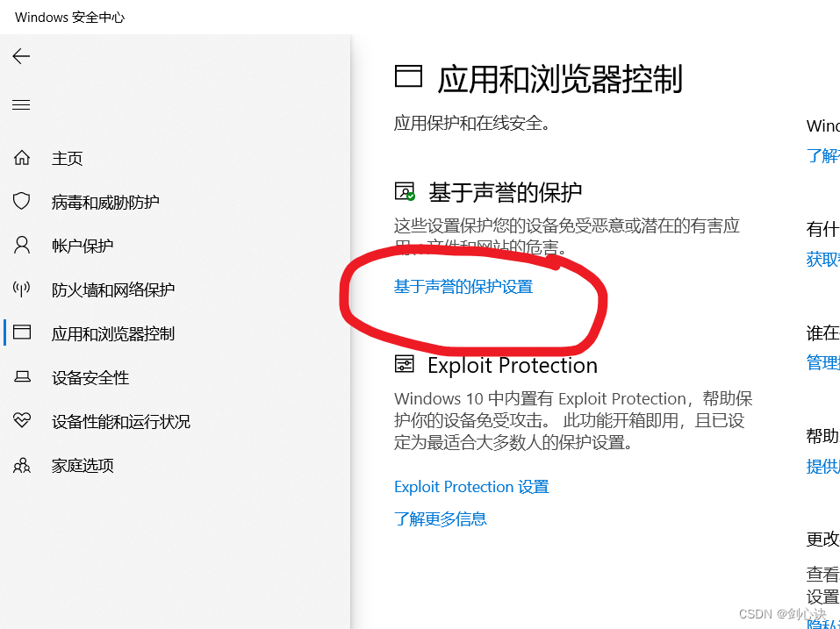Click the person icon for account protection

(22, 245)
